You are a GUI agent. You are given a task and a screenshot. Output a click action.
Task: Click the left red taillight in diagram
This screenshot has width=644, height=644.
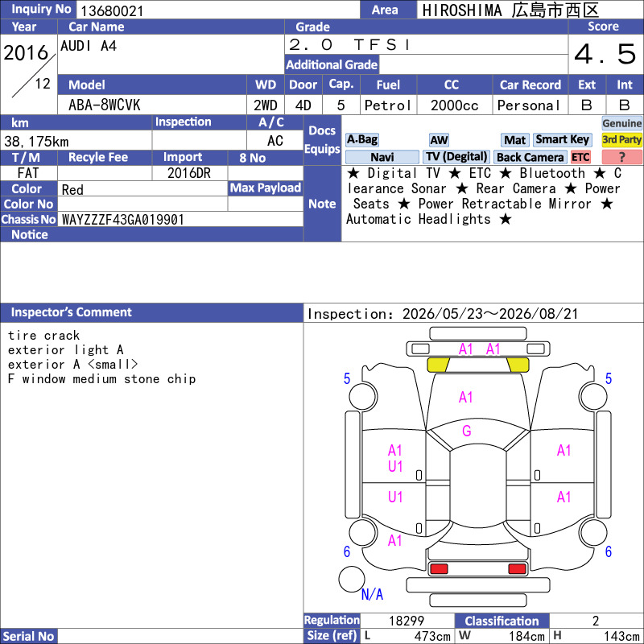click(x=439, y=568)
